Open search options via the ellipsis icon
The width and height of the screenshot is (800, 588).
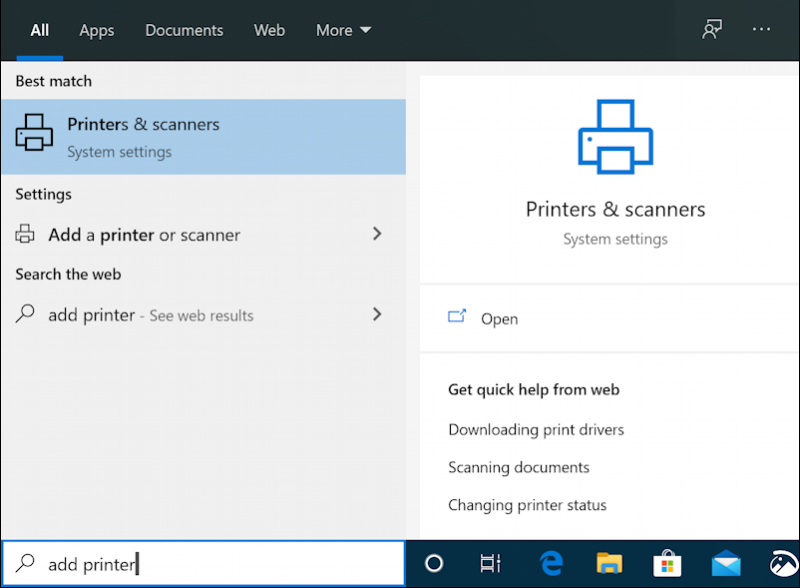pos(761,30)
